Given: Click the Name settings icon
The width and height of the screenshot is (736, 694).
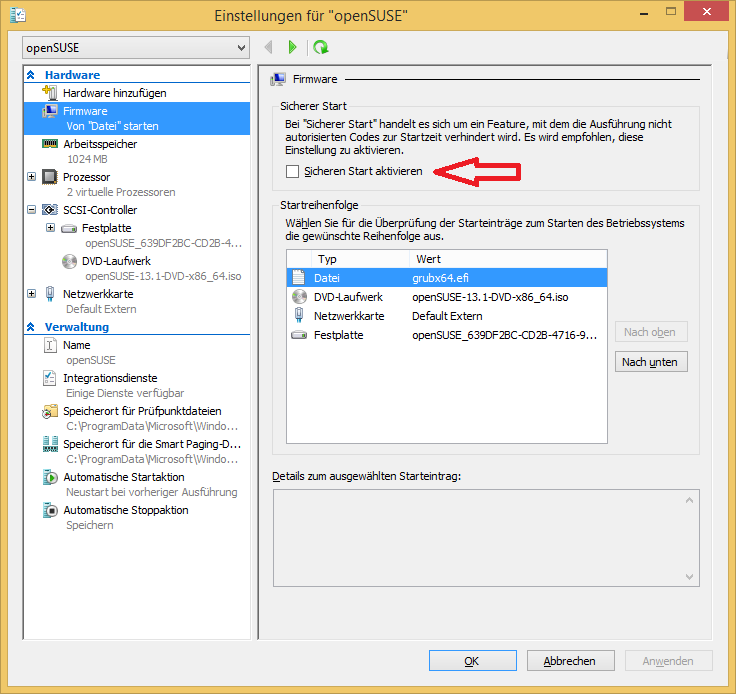Looking at the screenshot, I should click(x=50, y=345).
